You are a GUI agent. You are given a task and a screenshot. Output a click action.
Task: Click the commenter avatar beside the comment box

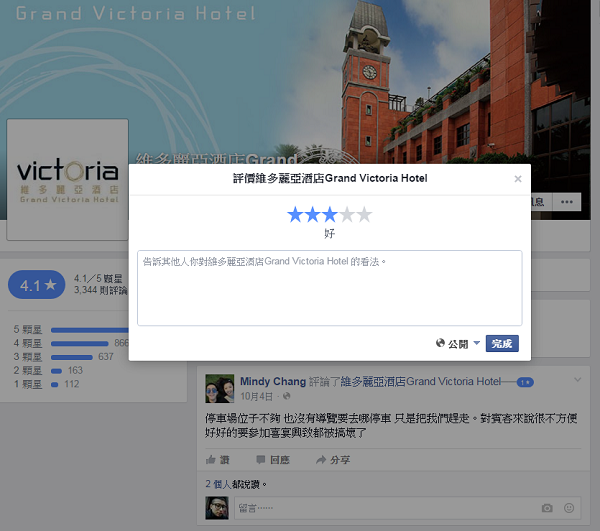(217, 508)
